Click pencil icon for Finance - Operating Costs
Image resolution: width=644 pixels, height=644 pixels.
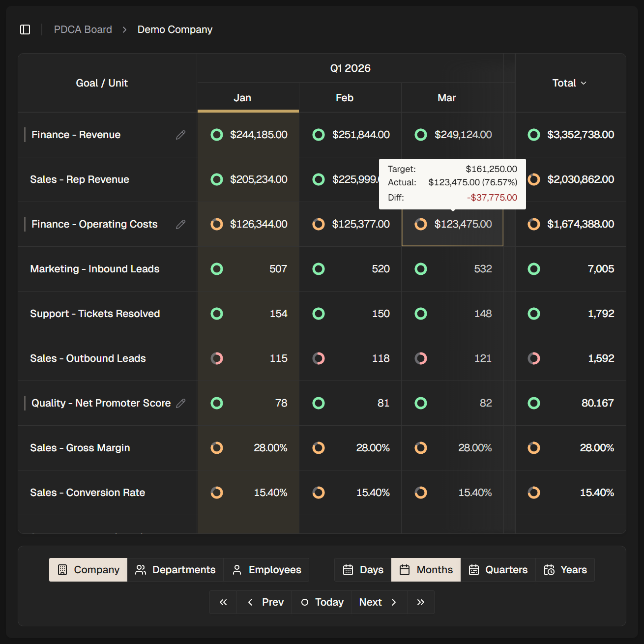click(x=181, y=224)
